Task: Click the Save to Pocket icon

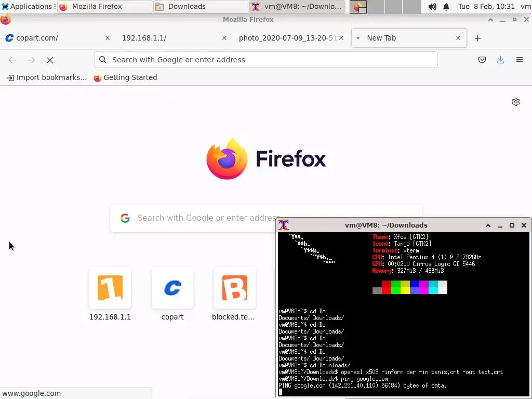Action: [x=482, y=60]
